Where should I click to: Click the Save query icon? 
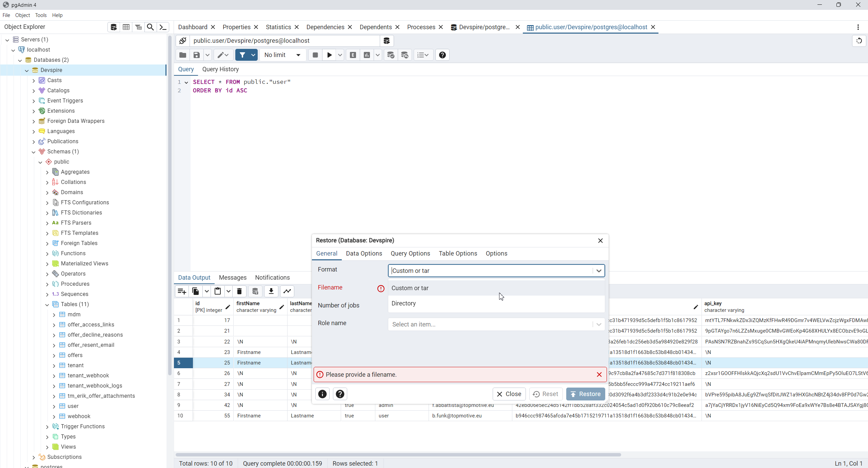coord(196,55)
